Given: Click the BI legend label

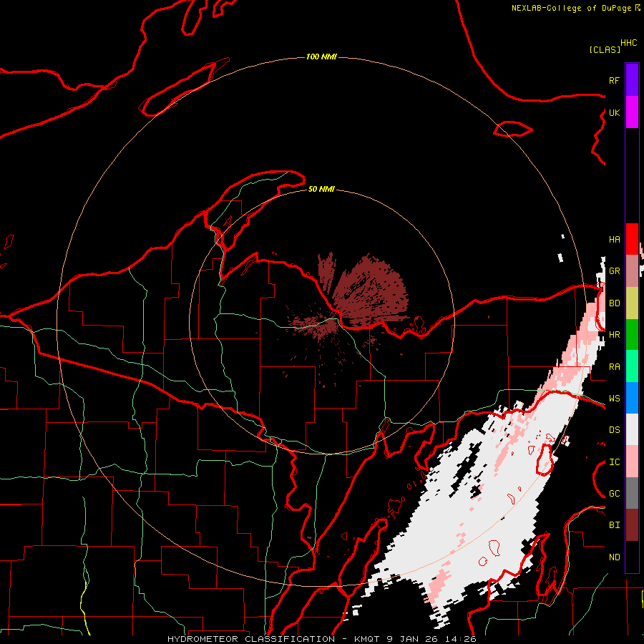Looking at the screenshot, I should (614, 525).
